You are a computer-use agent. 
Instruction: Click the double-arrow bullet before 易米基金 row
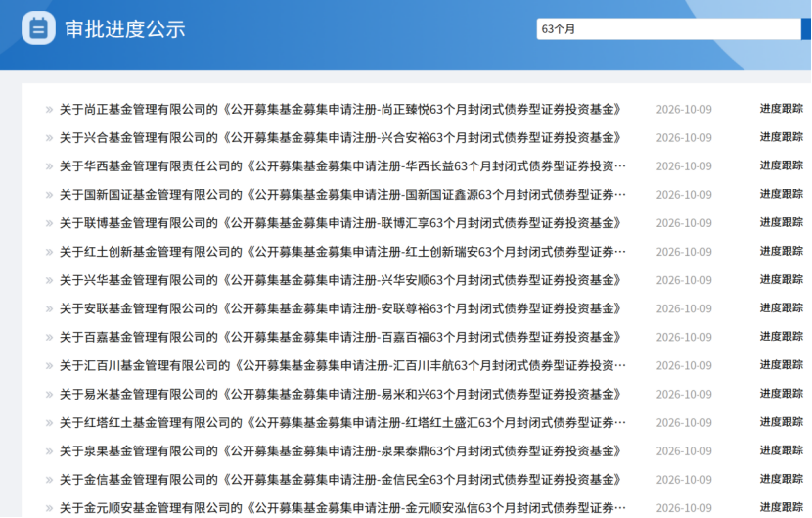coord(49,395)
